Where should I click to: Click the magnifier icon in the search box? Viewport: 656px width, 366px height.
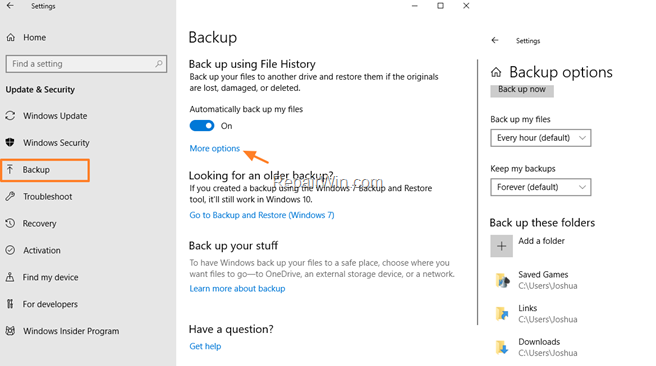click(x=159, y=64)
